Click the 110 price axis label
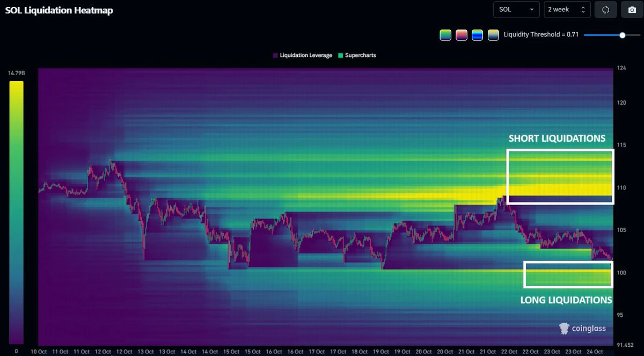The width and height of the screenshot is (644, 356). 622,188
